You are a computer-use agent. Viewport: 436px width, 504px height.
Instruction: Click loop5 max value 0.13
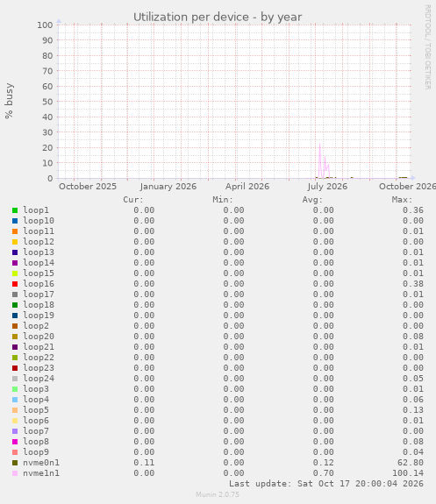(413, 410)
